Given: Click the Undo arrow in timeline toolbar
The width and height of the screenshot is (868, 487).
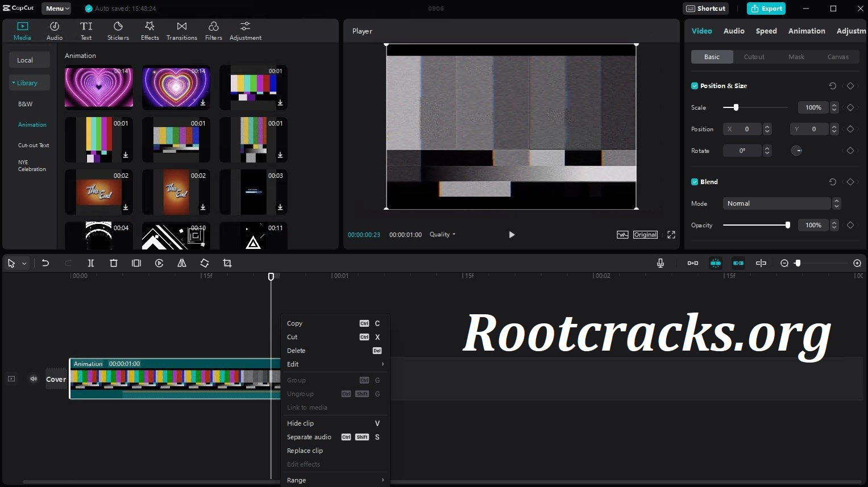Looking at the screenshot, I should (45, 263).
